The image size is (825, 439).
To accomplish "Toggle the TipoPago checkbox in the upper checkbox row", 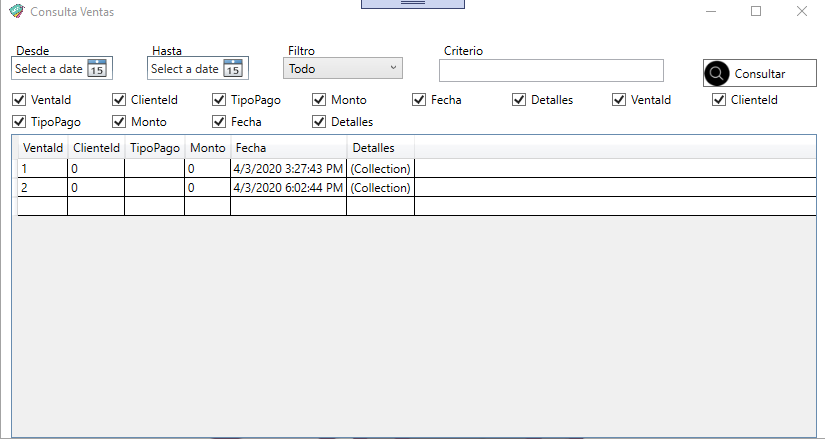I will 219,99.
